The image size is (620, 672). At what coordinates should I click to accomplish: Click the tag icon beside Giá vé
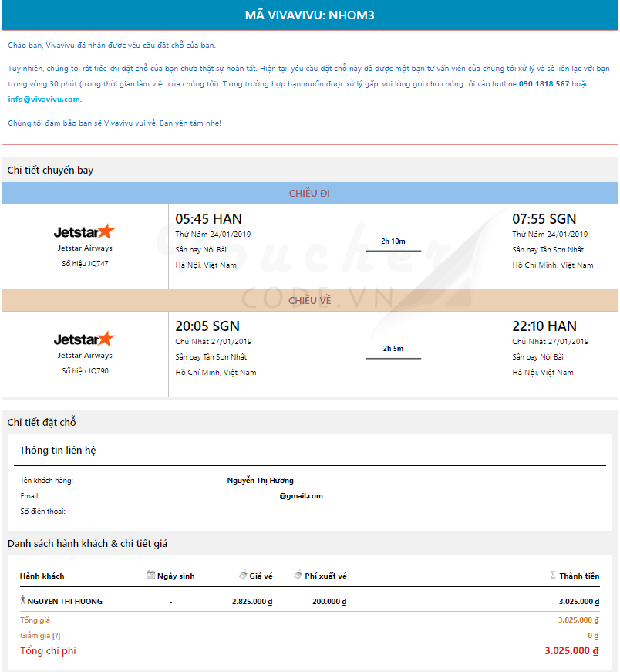[x=242, y=575]
